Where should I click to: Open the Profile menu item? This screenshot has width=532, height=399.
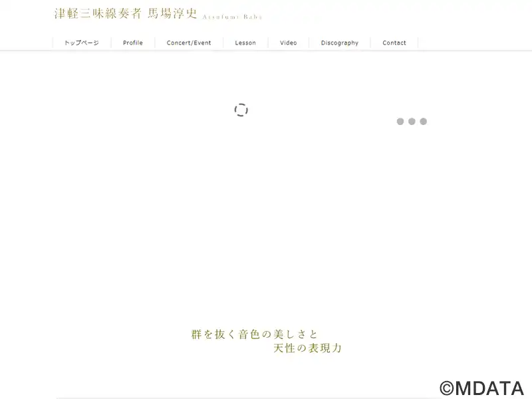133,43
